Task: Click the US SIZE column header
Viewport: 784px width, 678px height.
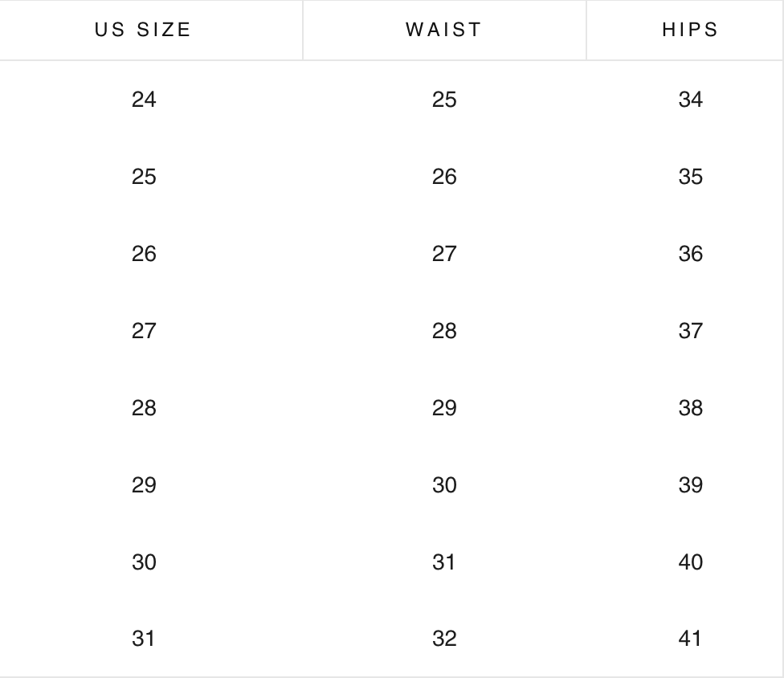Action: tap(143, 31)
